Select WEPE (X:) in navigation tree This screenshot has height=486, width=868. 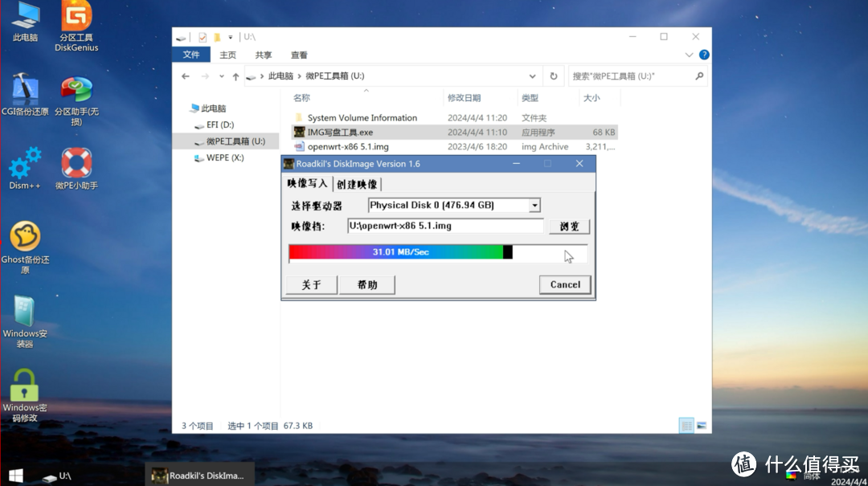coord(219,157)
